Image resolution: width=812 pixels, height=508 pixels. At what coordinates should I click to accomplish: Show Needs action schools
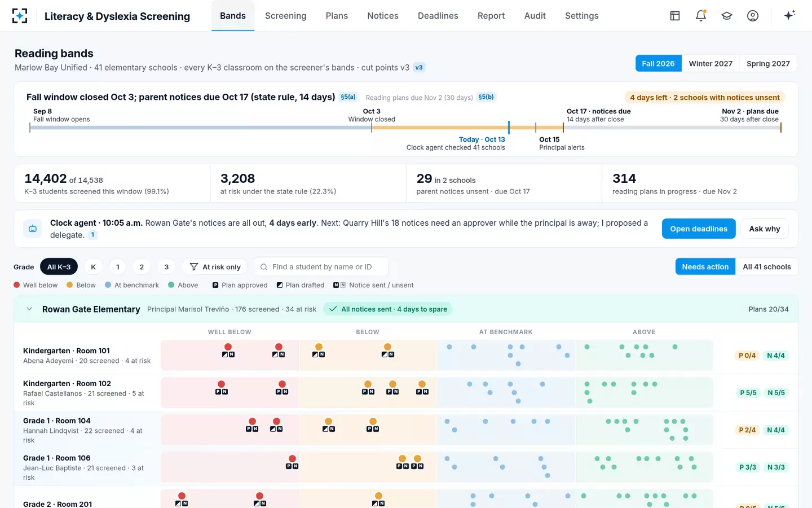[705, 266]
